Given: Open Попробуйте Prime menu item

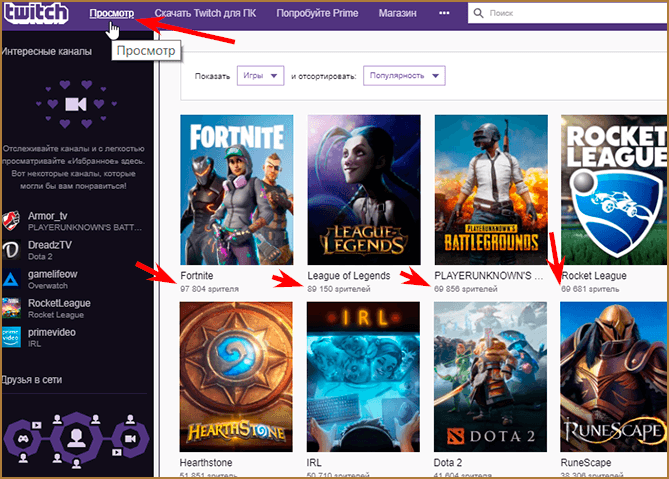Looking at the screenshot, I should [x=317, y=13].
